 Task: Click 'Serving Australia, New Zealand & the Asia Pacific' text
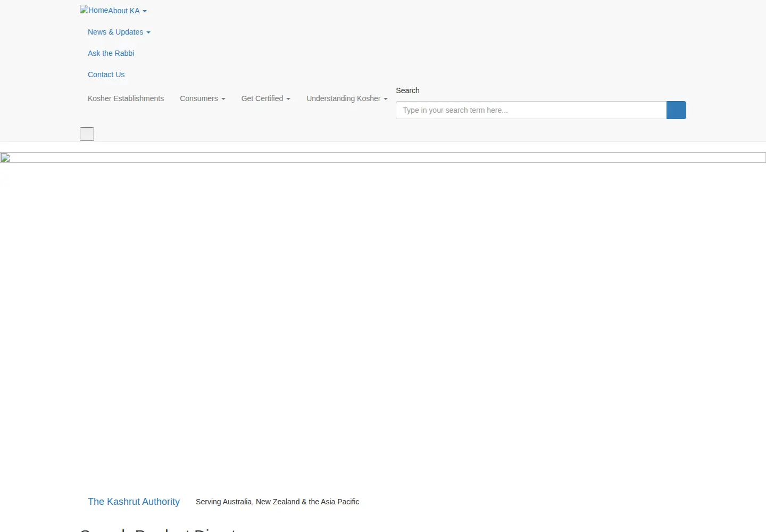[277, 502]
